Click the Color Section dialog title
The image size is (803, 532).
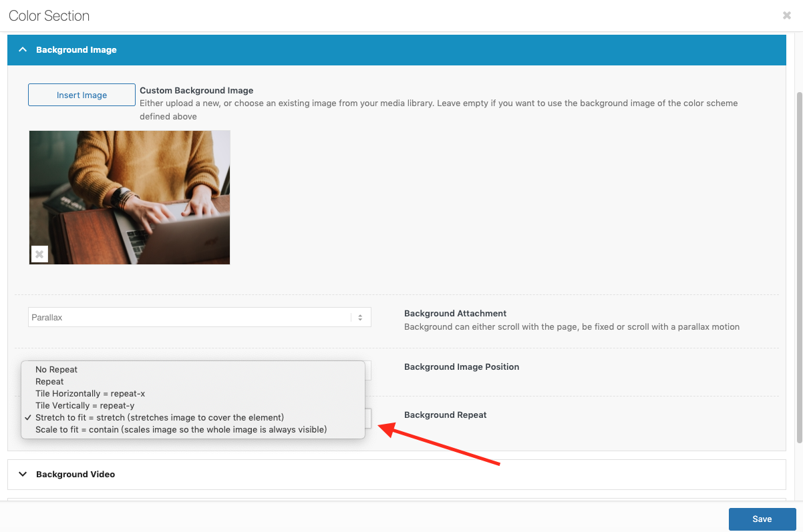coord(49,15)
